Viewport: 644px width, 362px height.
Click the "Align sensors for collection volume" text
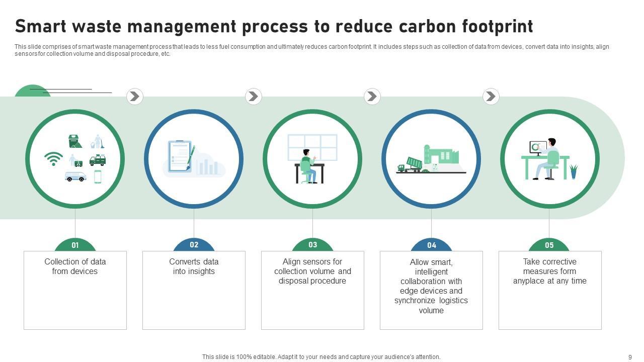click(312, 271)
